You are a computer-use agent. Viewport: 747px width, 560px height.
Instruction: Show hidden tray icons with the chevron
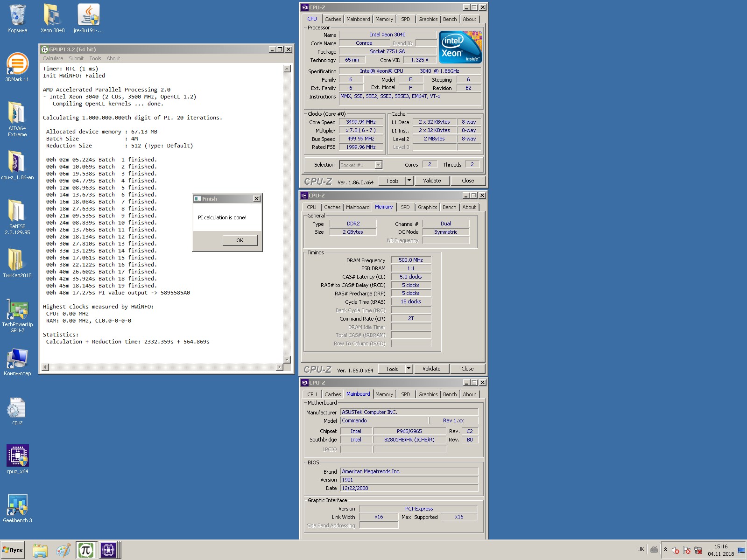click(x=665, y=550)
